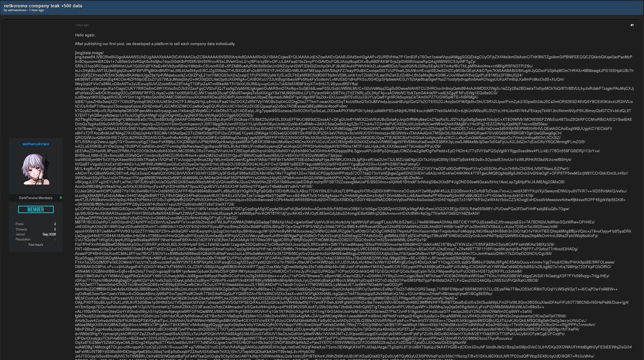Click the DarkForums Members group label

coord(36,199)
